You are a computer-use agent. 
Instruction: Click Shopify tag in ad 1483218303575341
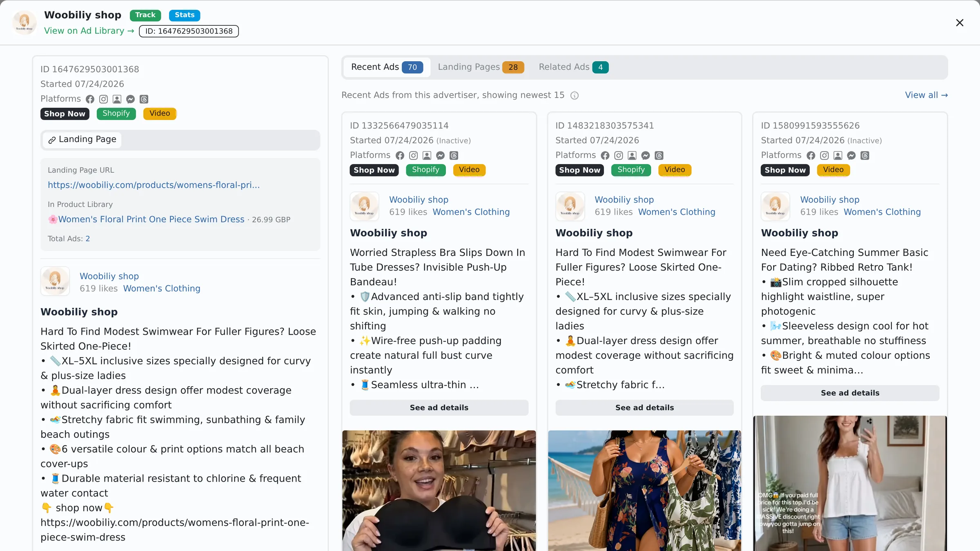[x=631, y=170]
